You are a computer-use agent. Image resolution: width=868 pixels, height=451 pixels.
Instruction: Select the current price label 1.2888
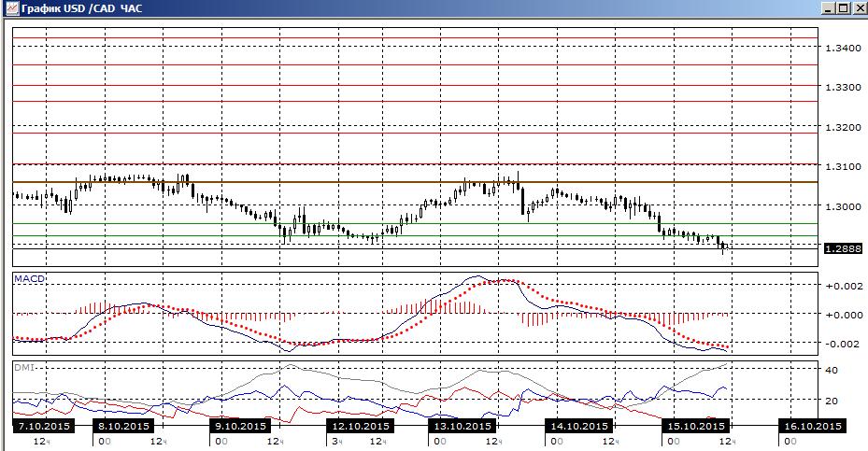coord(844,249)
